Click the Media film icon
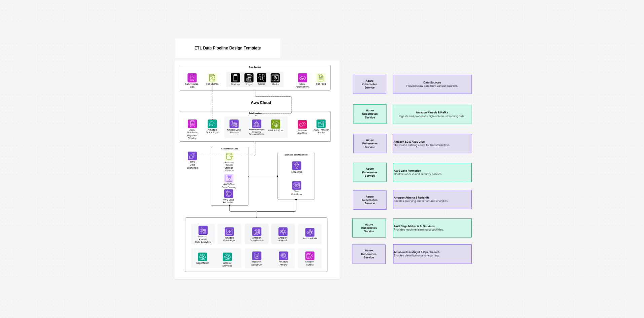The width and height of the screenshot is (644, 318). 275,78
